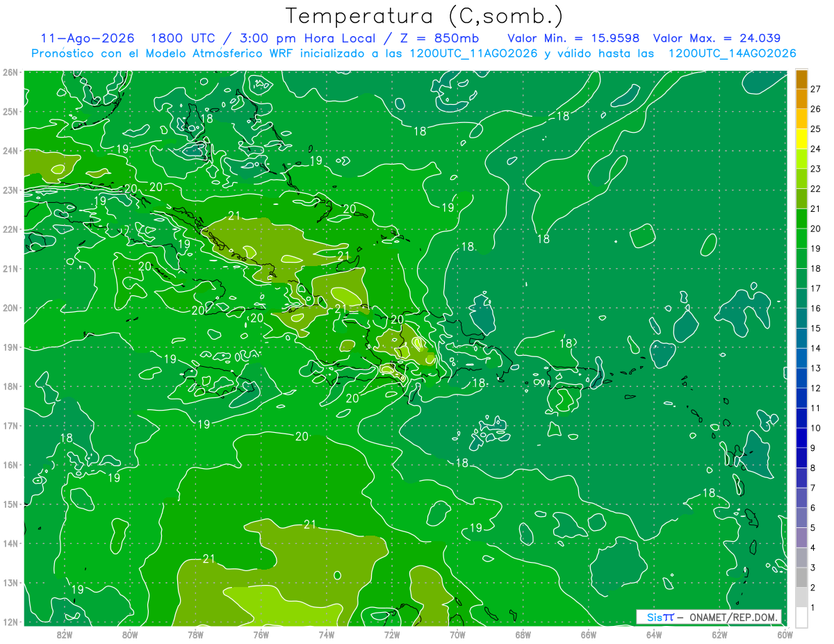Image resolution: width=834 pixels, height=644 pixels.
Task: Click the "68W" longitude label
Action: click(x=523, y=634)
